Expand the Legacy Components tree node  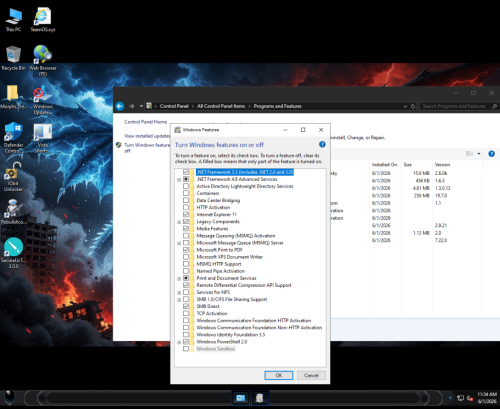tap(179, 222)
